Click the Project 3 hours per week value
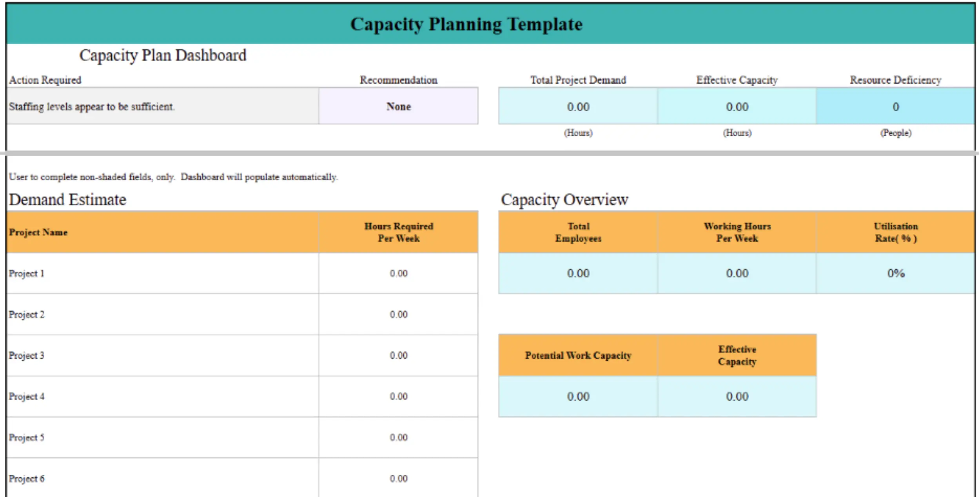The image size is (980, 497). point(398,356)
